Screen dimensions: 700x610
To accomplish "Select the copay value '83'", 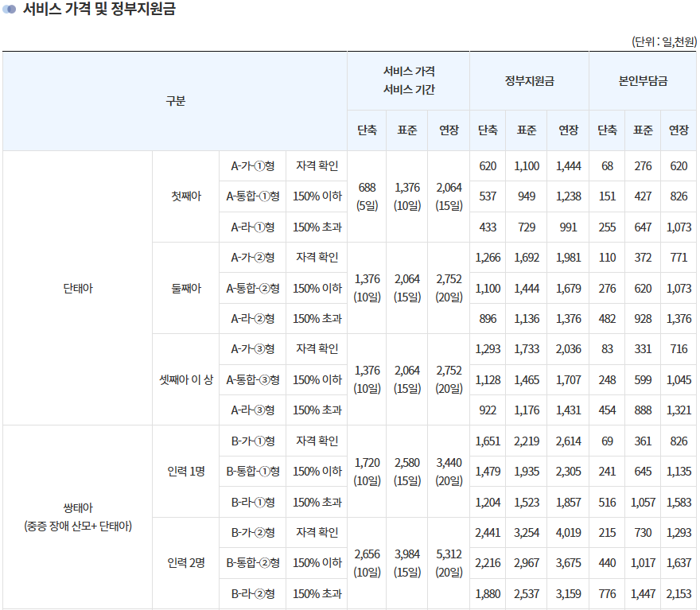I will (607, 349).
